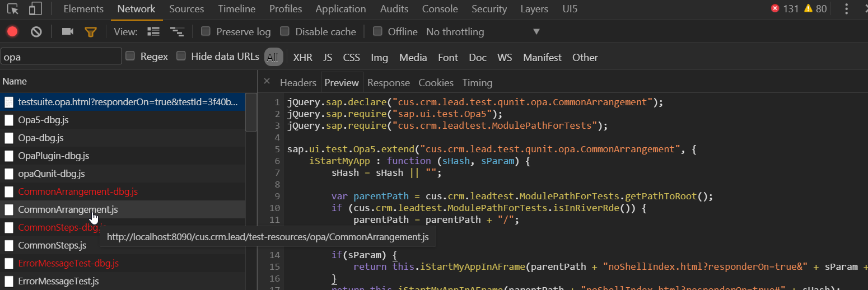Screen dimensions: 868x290
Task: Select the Opa5-dbg.js request
Action: click(123, 120)
